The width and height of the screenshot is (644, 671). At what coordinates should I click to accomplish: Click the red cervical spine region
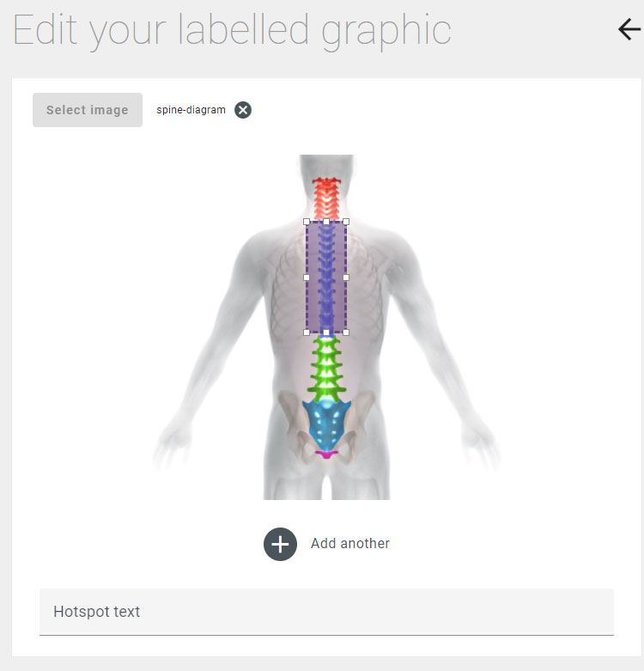326,199
